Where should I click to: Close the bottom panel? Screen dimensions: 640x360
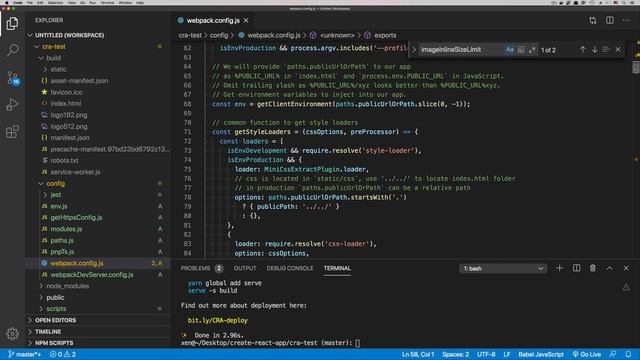(x=626, y=268)
